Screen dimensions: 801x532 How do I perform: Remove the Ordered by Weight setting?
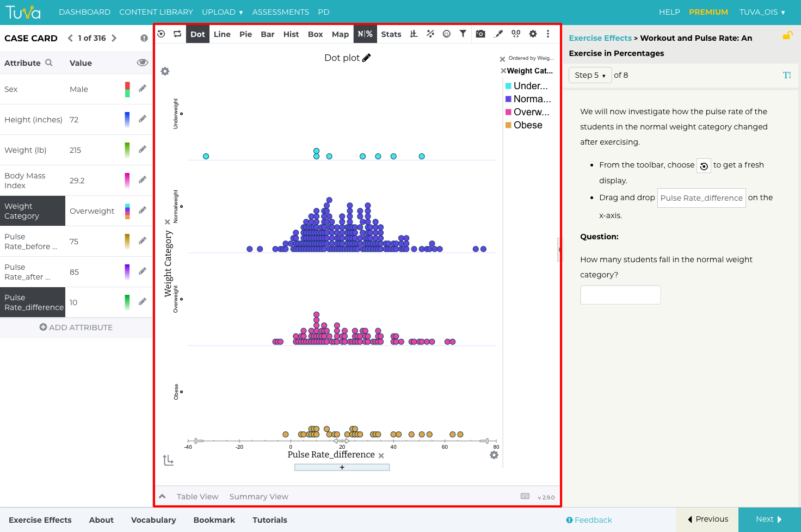(x=503, y=59)
